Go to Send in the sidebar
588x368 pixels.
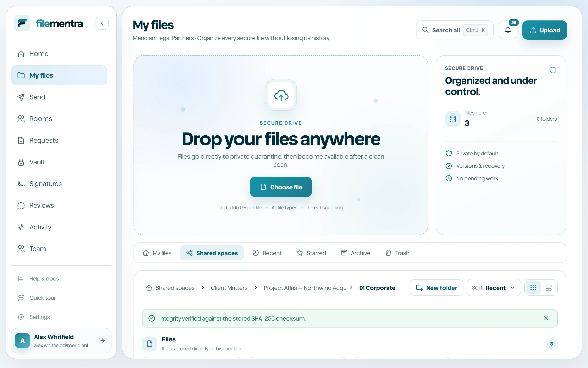pos(59,97)
